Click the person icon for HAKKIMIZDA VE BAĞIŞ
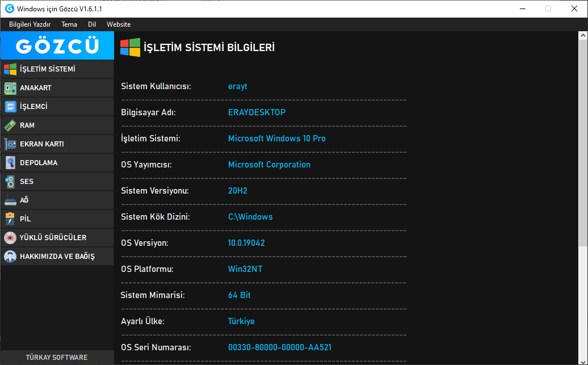This screenshot has width=588, height=365. click(10, 256)
